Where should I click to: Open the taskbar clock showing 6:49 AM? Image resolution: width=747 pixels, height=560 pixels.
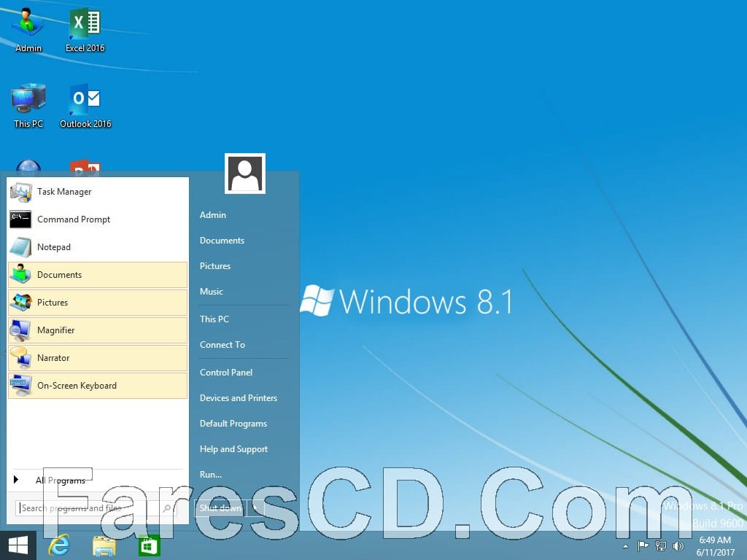point(715,546)
